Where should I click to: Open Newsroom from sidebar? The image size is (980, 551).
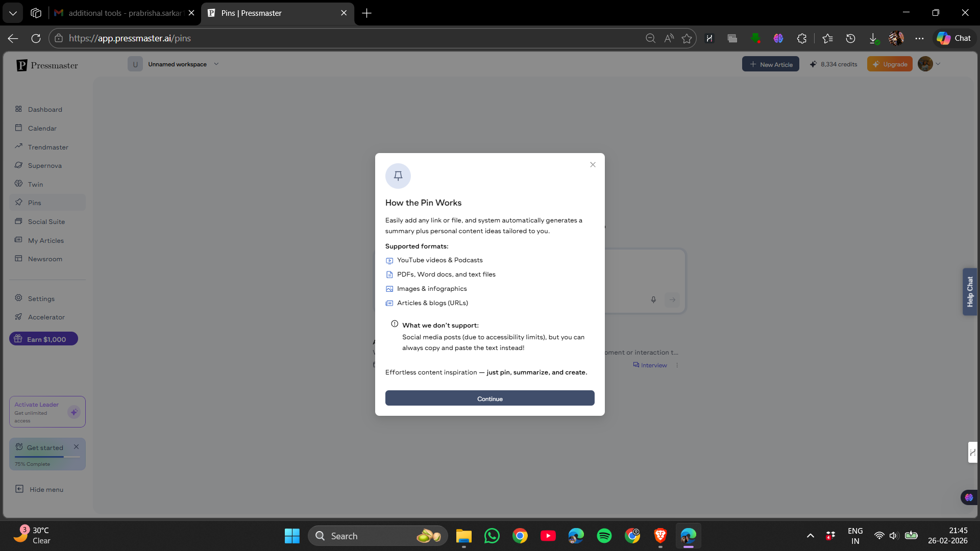pyautogui.click(x=45, y=259)
